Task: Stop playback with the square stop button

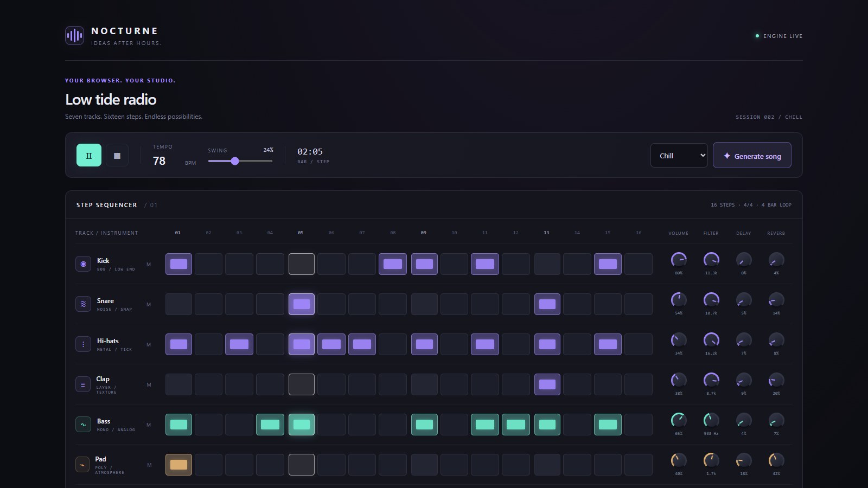Action: pos(117,155)
